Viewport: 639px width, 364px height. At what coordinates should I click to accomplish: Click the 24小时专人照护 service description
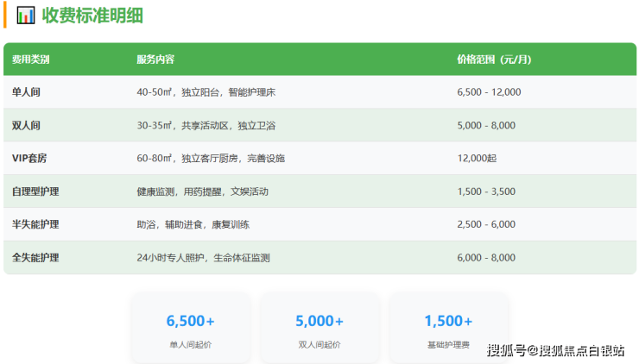click(203, 257)
